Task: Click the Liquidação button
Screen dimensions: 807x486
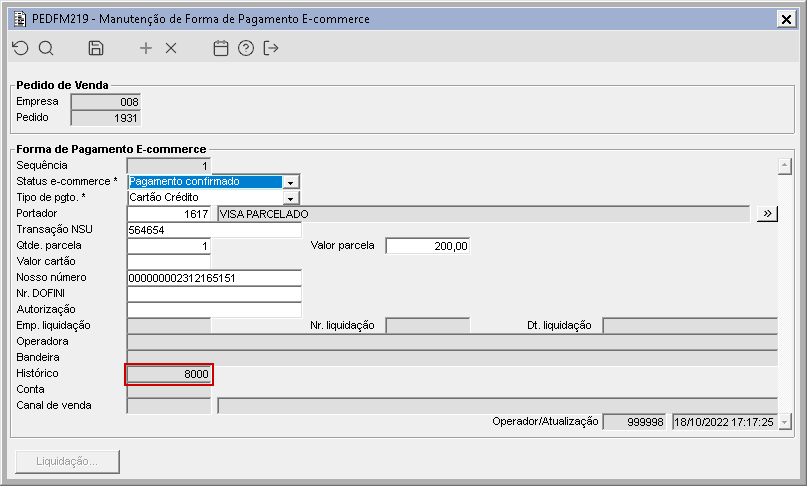Action: click(67, 461)
